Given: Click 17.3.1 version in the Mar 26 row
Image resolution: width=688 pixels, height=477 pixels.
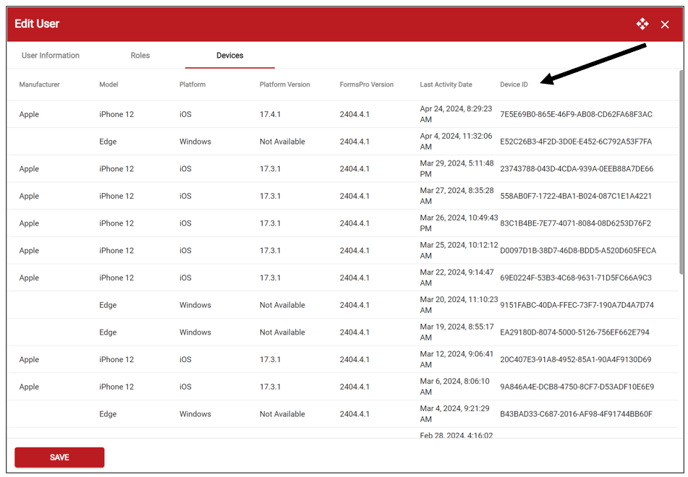Looking at the screenshot, I should coord(270,223).
